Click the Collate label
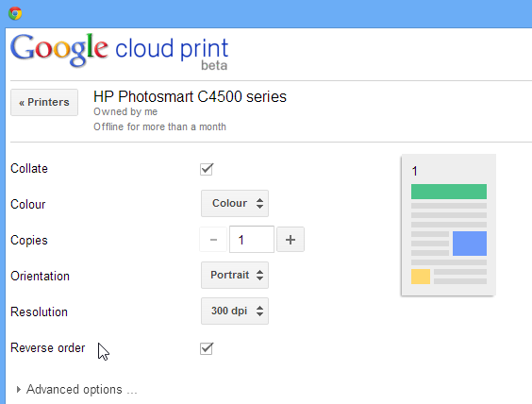The height and width of the screenshot is (404, 532). click(29, 168)
